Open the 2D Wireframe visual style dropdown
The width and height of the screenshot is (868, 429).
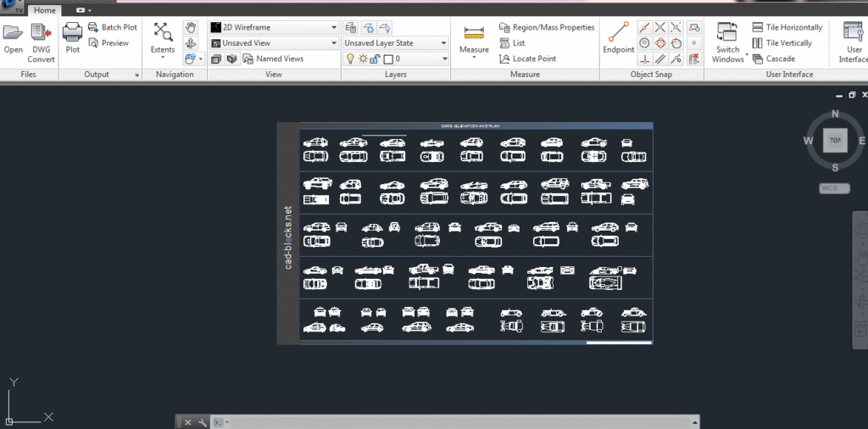[274, 27]
